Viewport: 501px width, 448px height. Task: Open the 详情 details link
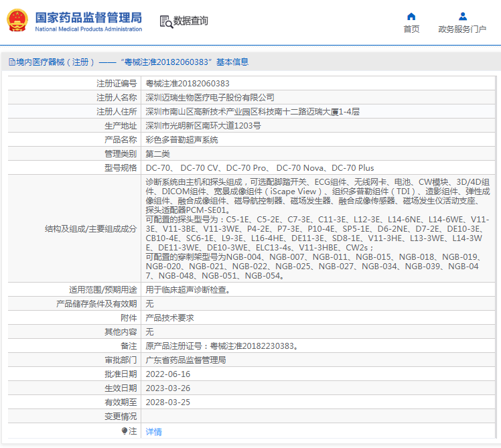153,432
